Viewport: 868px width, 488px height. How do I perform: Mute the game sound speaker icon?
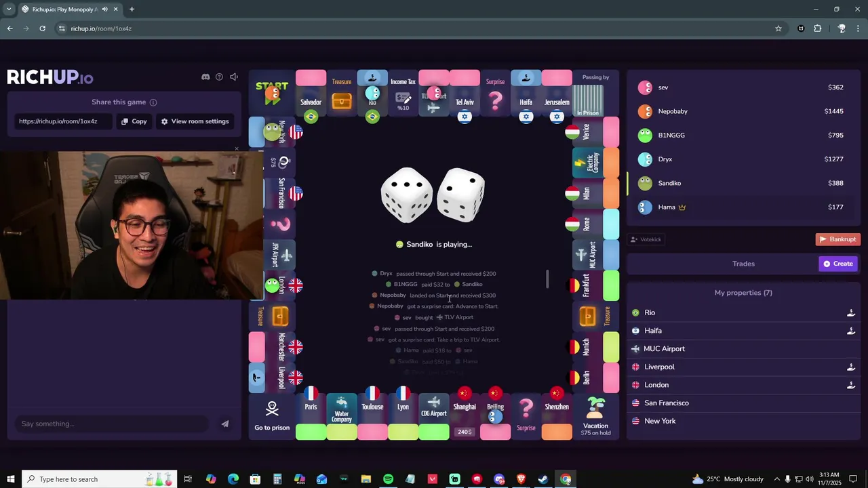click(234, 77)
